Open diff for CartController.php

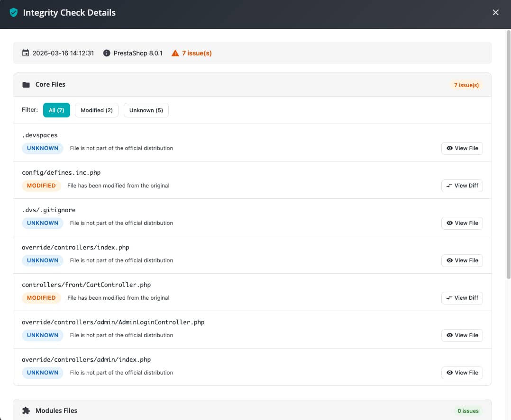(462, 298)
